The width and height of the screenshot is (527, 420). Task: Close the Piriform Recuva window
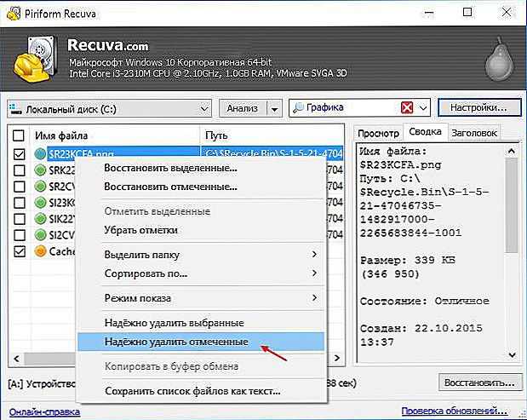(x=507, y=13)
